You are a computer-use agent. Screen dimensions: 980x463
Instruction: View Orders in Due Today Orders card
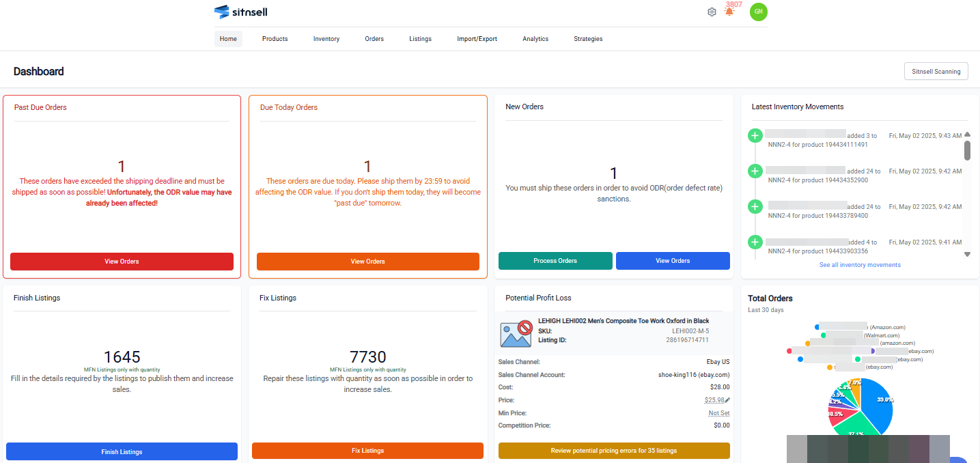[368, 262]
